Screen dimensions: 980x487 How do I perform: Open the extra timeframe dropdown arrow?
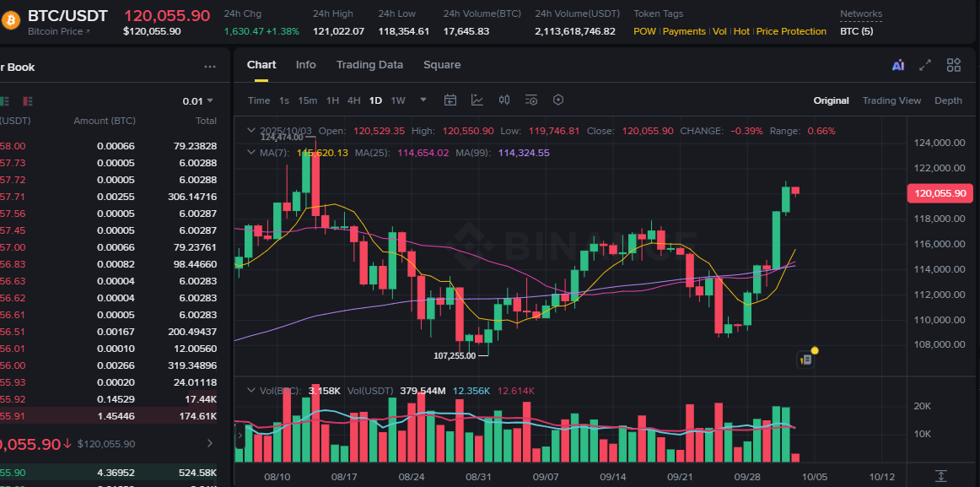[x=423, y=100]
